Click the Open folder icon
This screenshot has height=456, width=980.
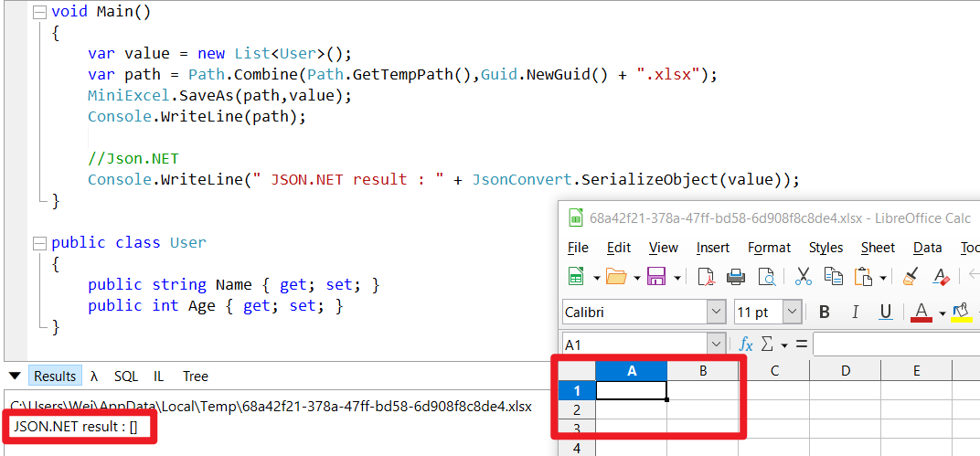click(x=616, y=276)
